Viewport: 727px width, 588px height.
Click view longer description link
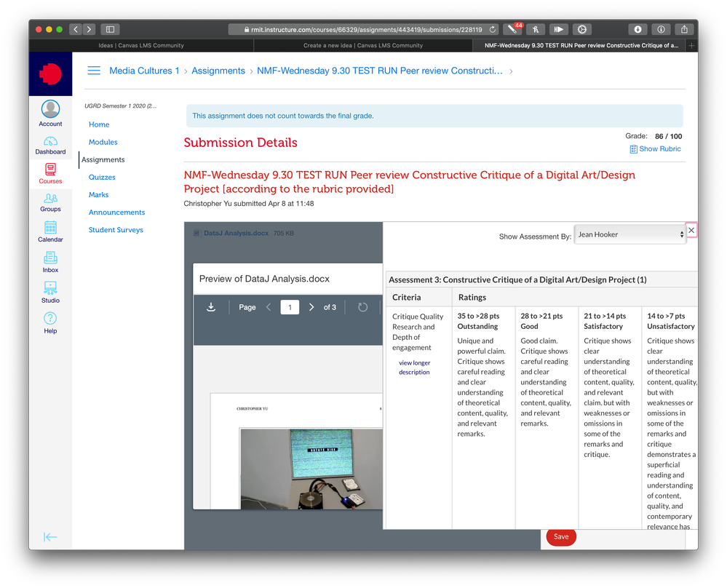coord(414,367)
